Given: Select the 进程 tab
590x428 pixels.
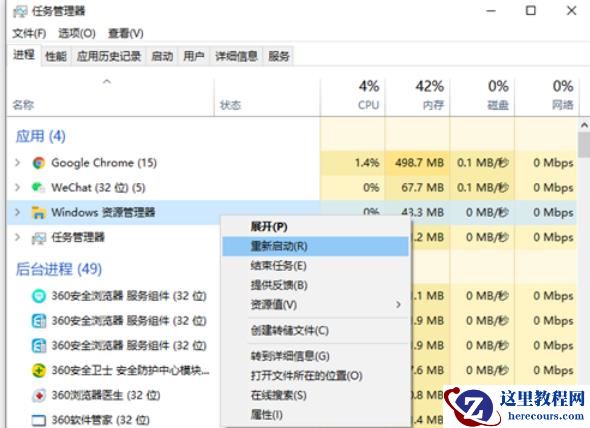Looking at the screenshot, I should (24, 55).
